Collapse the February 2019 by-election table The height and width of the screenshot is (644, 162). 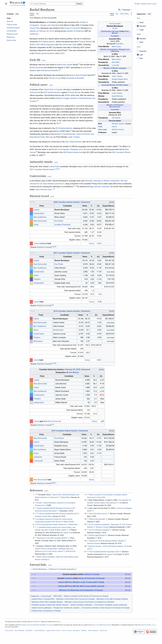101,369
